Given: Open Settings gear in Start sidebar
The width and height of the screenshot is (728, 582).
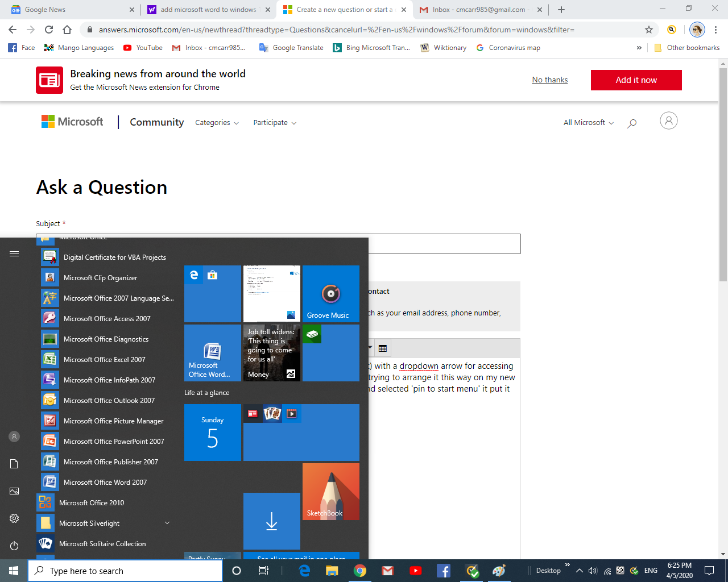Looking at the screenshot, I should point(14,518).
